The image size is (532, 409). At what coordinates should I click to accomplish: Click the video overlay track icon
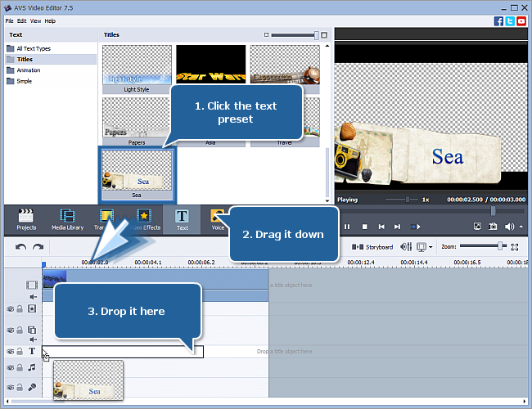32,330
